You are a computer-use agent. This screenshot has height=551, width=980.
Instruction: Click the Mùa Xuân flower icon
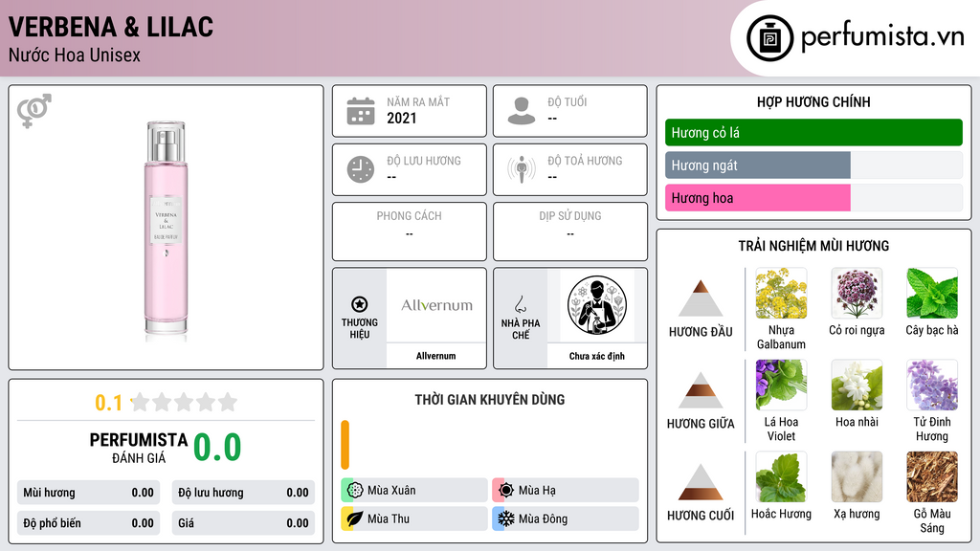[x=355, y=491]
